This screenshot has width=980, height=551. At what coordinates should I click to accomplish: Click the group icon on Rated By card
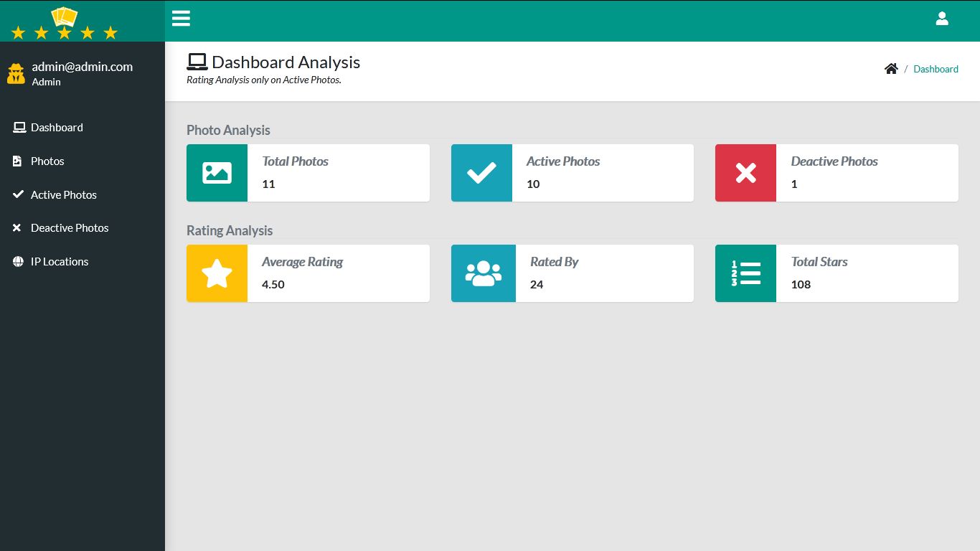click(481, 273)
